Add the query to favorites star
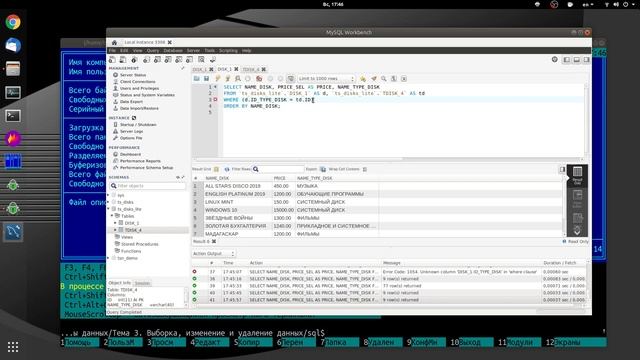This screenshot has width=640, height=360. pyautogui.click(x=363, y=79)
